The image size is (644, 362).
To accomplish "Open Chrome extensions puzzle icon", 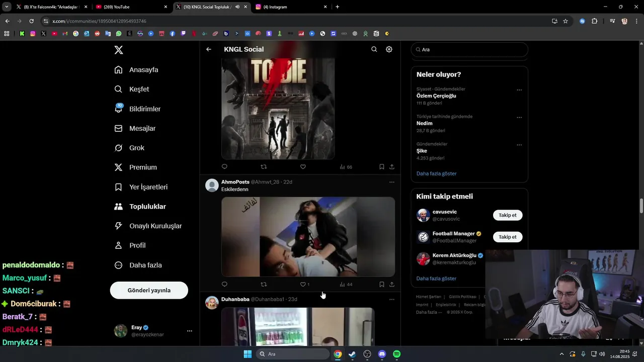I will click(x=595, y=21).
